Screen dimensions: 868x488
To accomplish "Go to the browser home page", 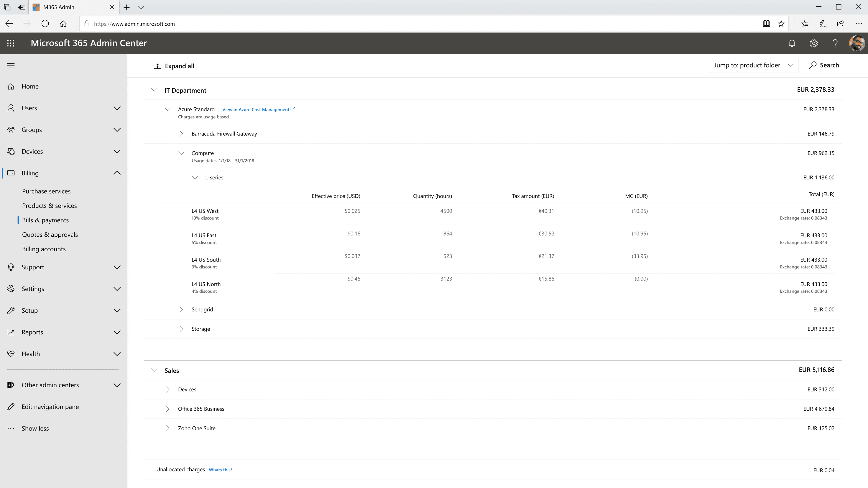I will [x=63, y=24].
